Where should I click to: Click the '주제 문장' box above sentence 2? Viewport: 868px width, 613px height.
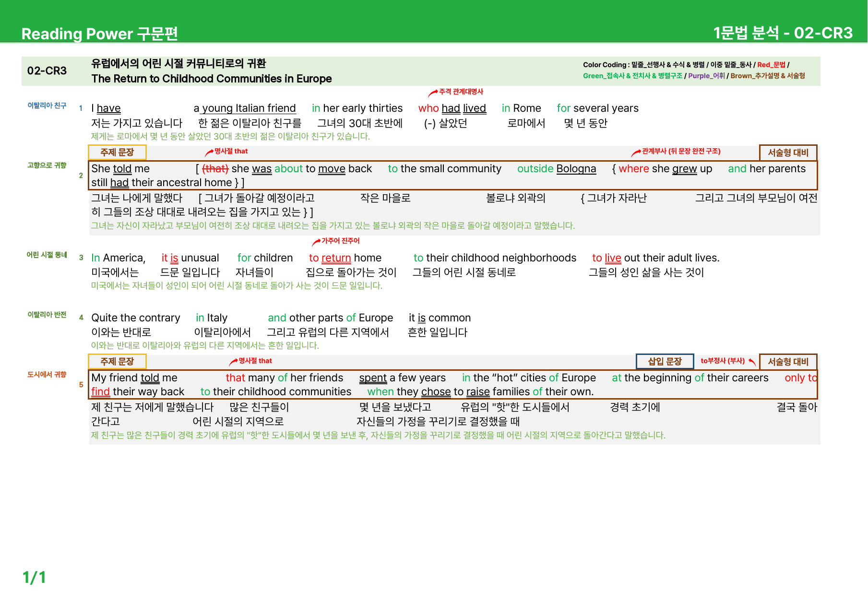(117, 153)
